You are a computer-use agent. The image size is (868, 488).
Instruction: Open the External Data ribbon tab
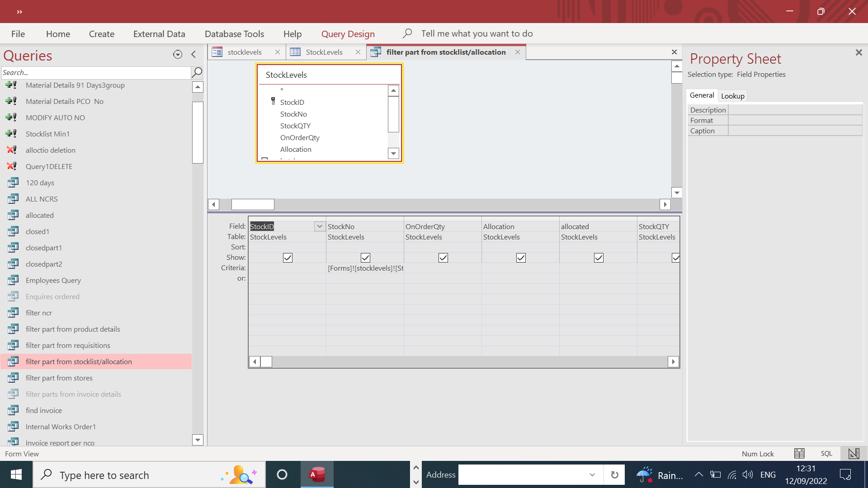click(159, 34)
